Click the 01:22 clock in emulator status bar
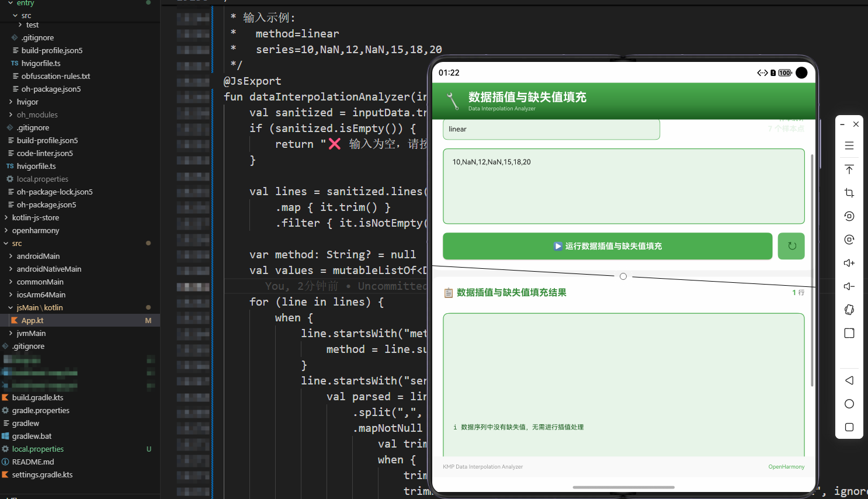Screen dimensions: 868x499 (449, 73)
